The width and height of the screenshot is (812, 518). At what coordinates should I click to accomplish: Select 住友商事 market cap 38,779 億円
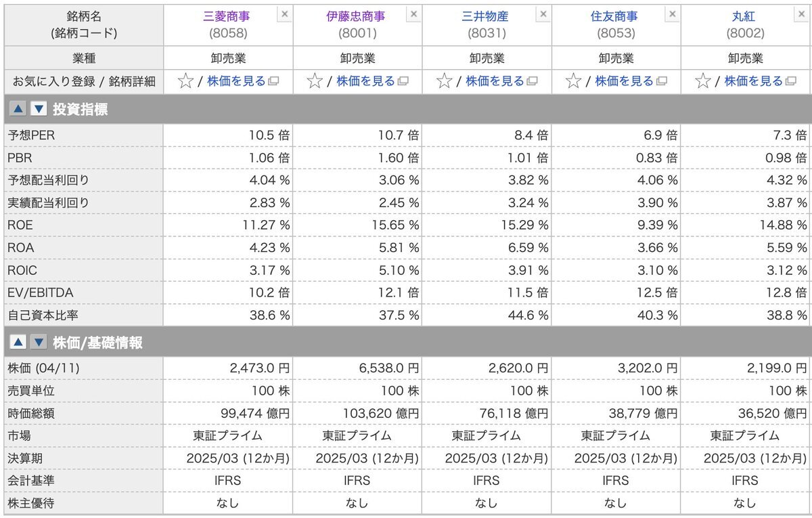[644, 413]
